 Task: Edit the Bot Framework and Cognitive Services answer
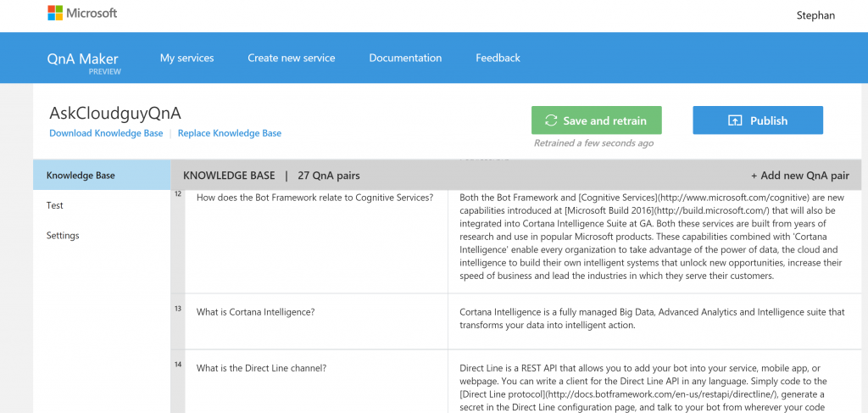pos(651,237)
